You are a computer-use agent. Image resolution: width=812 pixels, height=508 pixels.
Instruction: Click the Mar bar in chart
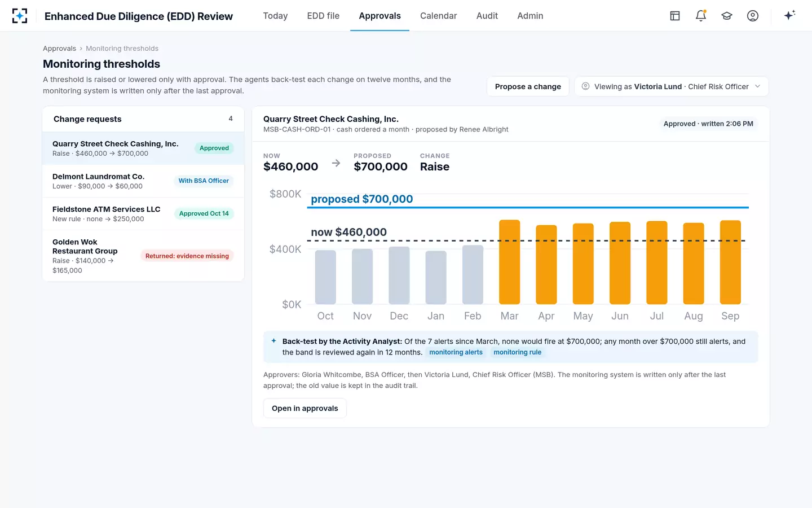509,262
